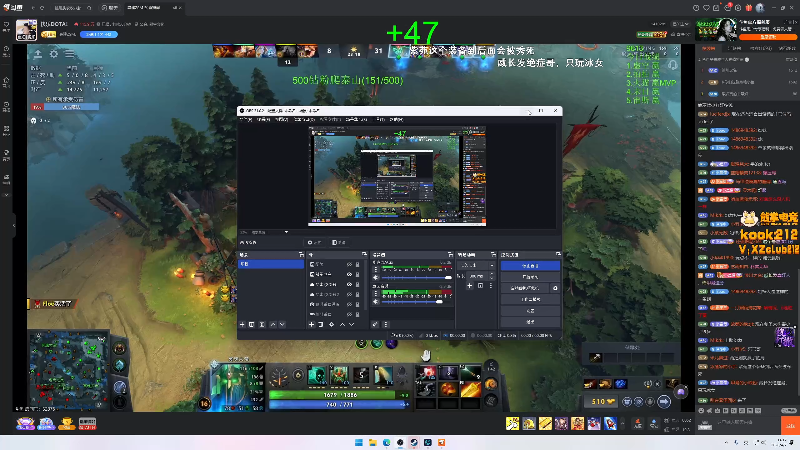
Task: Move selected OBS source up
Action: (342, 324)
